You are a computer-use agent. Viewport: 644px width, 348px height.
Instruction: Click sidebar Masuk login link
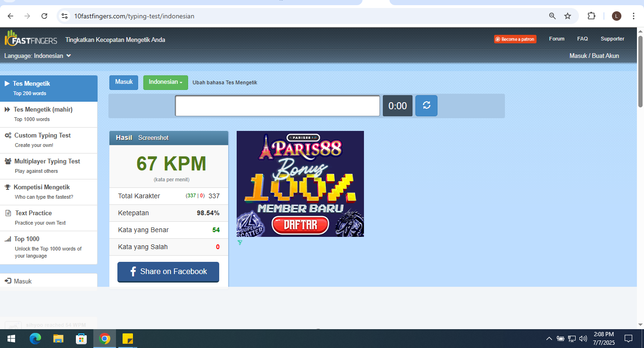(x=49, y=281)
